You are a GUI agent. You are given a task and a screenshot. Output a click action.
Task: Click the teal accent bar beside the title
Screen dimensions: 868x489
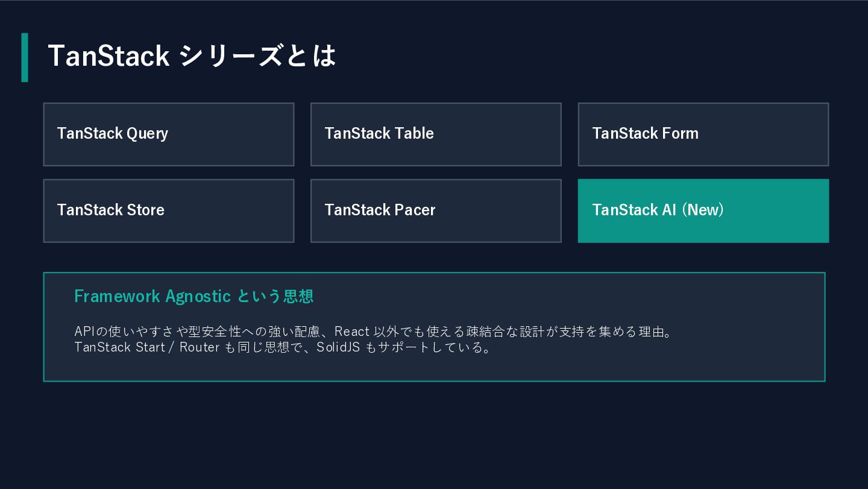(25, 57)
